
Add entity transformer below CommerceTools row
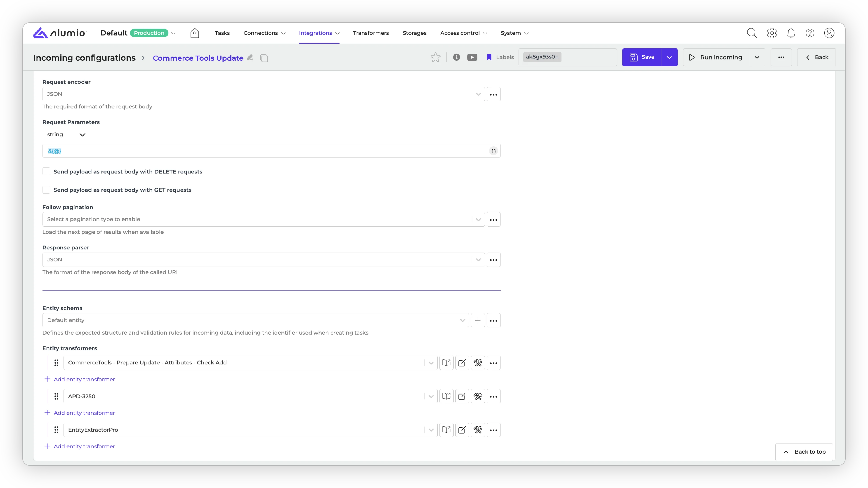[x=80, y=379]
